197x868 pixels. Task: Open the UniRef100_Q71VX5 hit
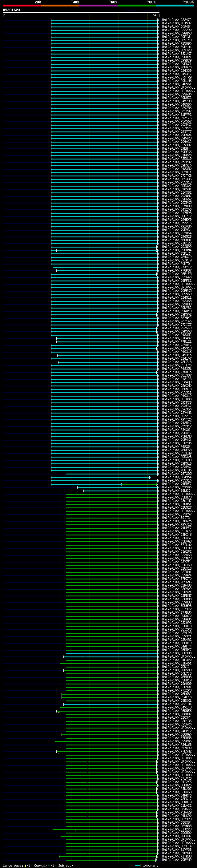176,779
